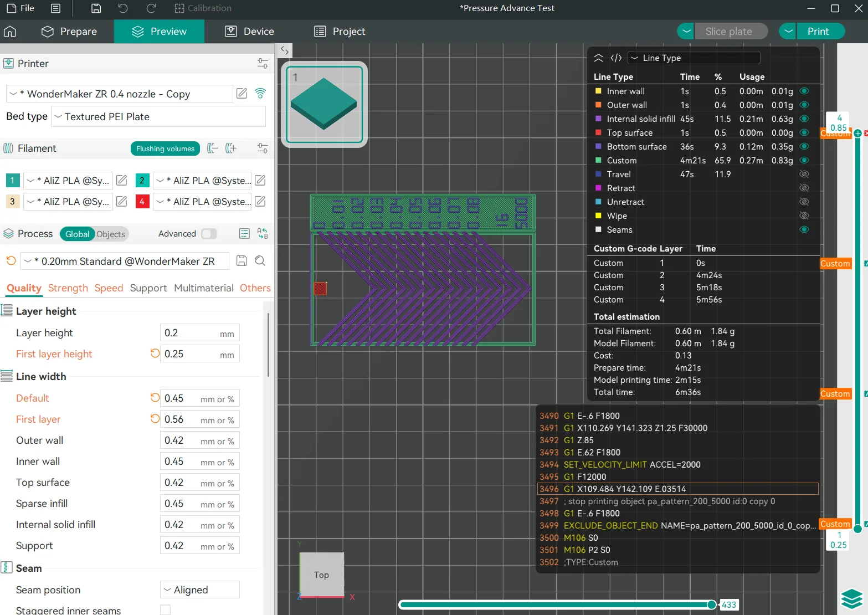Viewport: 868px width, 615px height.
Task: Click the undo arrow icon
Action: click(x=123, y=8)
